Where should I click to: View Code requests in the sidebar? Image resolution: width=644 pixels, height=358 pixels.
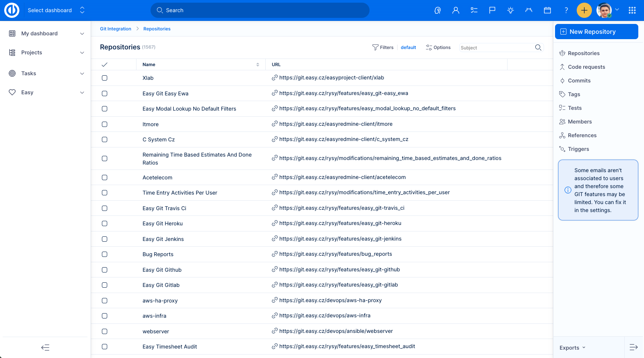coord(586,67)
